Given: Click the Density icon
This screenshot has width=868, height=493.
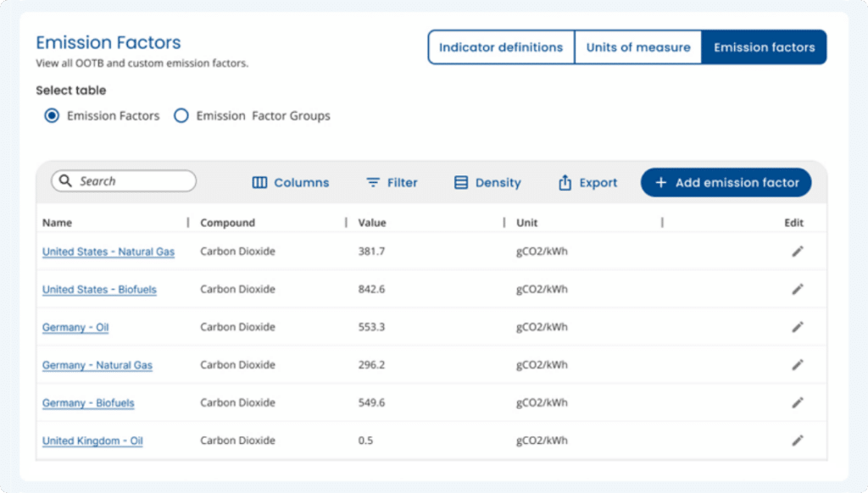Looking at the screenshot, I should click(461, 182).
